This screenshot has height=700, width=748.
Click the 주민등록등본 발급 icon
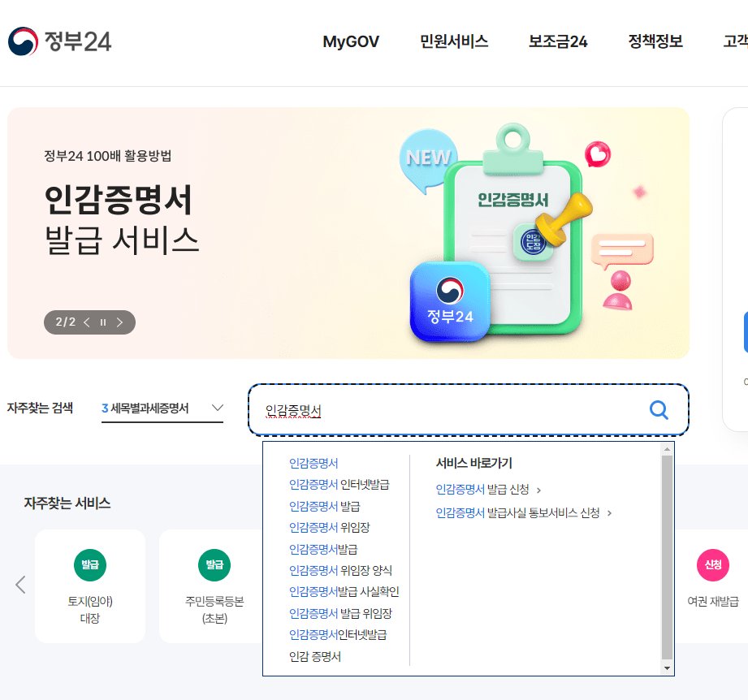pyautogui.click(x=214, y=565)
